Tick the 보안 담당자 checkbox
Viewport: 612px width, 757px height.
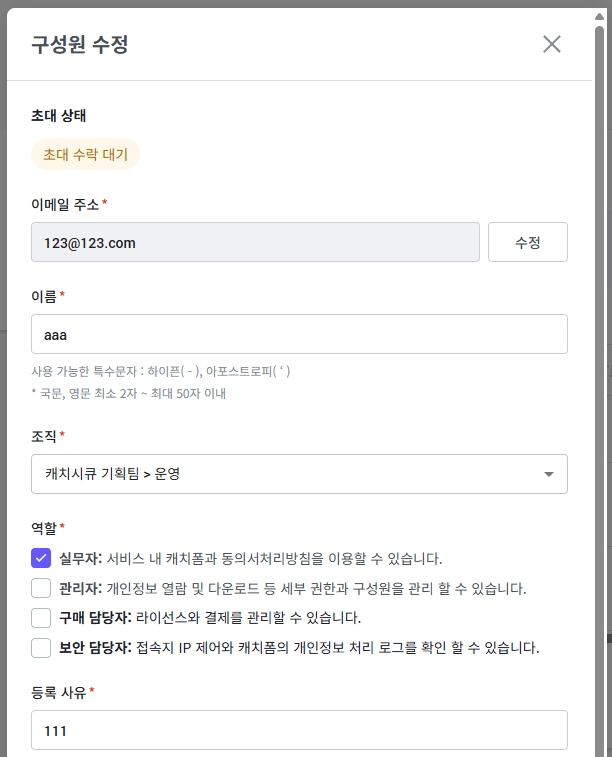click(x=41, y=648)
